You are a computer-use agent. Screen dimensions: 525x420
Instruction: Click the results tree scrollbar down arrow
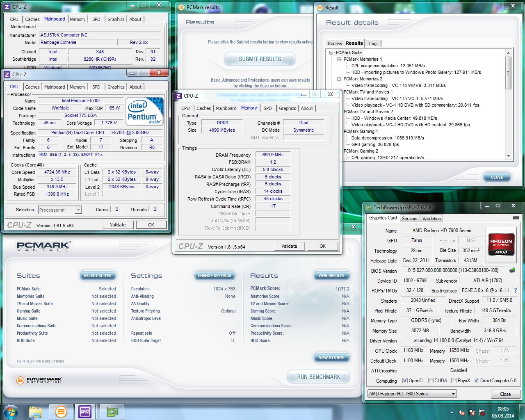pyautogui.click(x=509, y=156)
